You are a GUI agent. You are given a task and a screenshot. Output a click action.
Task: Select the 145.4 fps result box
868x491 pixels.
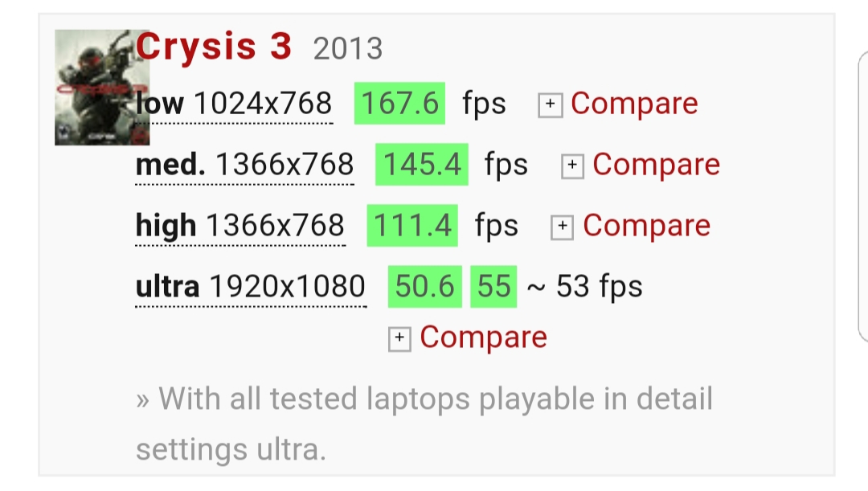point(422,165)
